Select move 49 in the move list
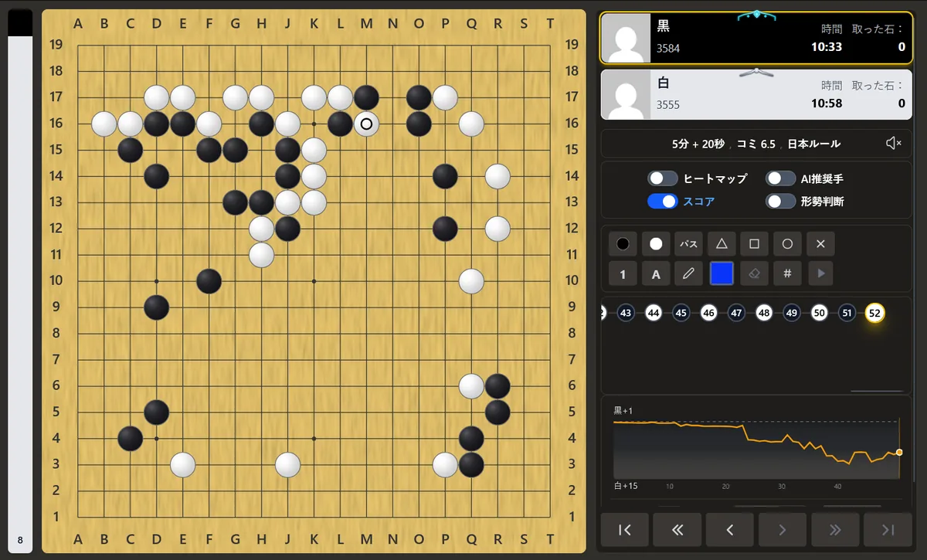The image size is (927, 560). click(x=791, y=313)
